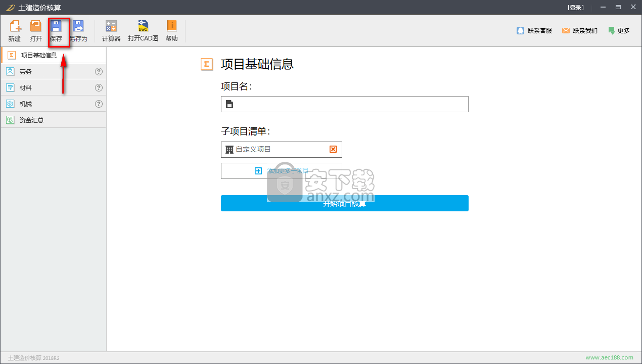Viewport: 642px width, 364px height.
Task: Switch to the 材料 section
Action: pos(53,88)
